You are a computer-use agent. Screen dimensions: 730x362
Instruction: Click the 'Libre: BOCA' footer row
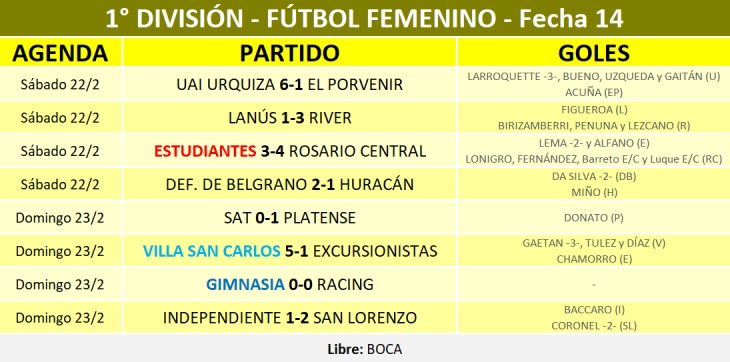coord(365,349)
